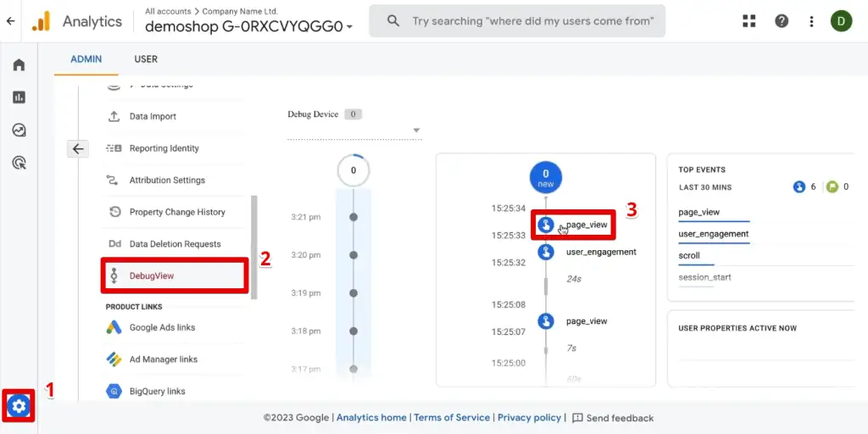This screenshot has height=434, width=868.
Task: Click the Debug Device count badge
Action: point(353,114)
